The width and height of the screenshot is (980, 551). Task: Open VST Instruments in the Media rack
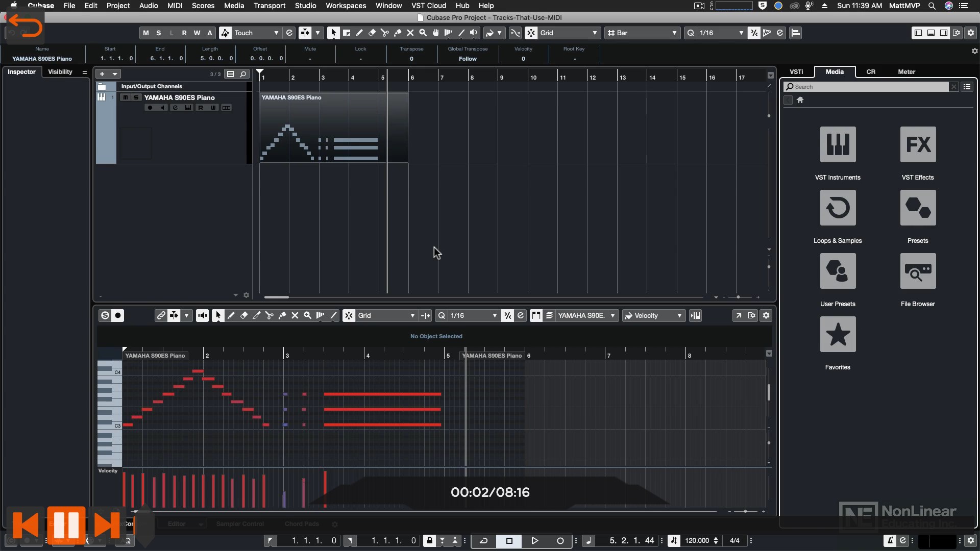click(x=838, y=144)
